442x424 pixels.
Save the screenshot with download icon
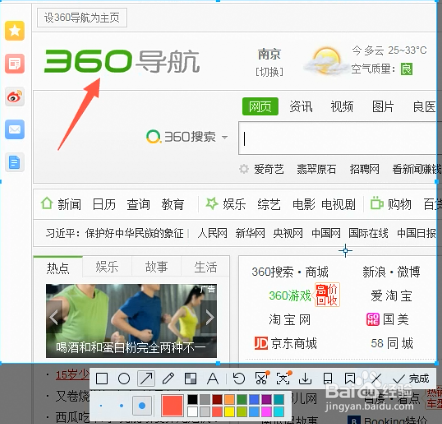[305, 379]
